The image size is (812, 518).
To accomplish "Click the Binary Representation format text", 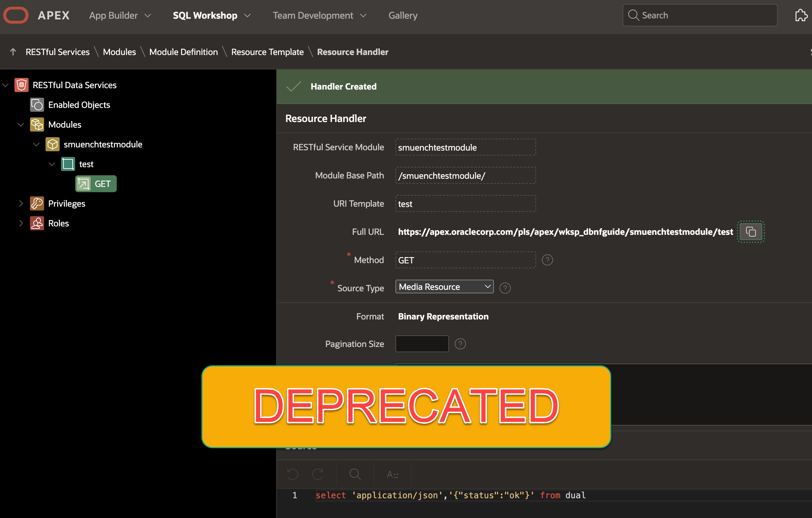I will pos(443,316).
